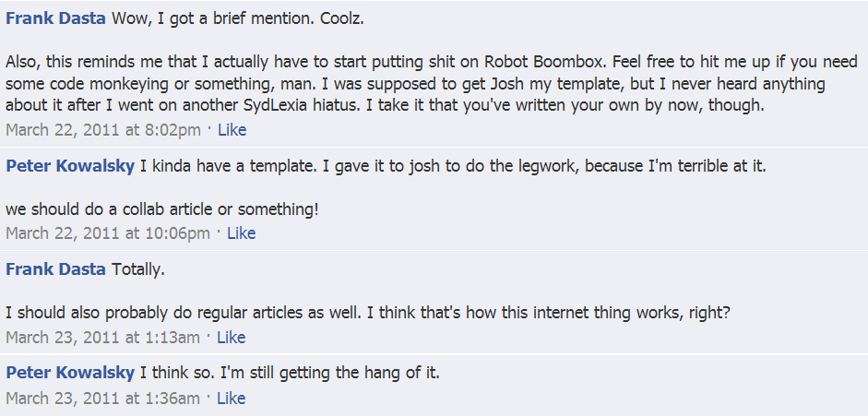Image resolution: width=868 pixels, height=417 pixels.
Task: Open the 'March 22, 2011 at 10:06pm' timestamp
Action: (108, 233)
